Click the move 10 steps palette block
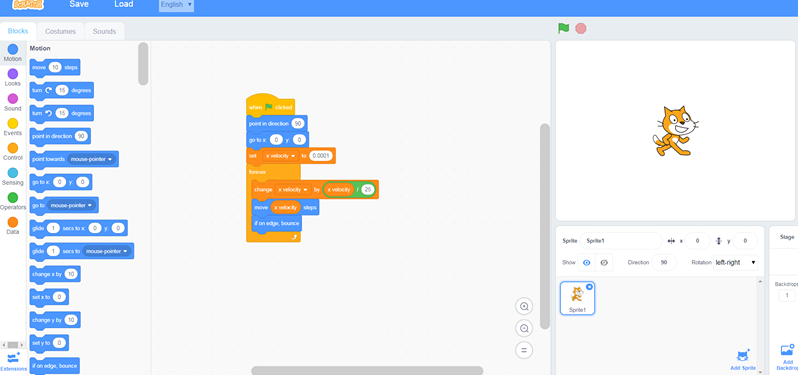The width and height of the screenshot is (798, 375). [x=55, y=67]
